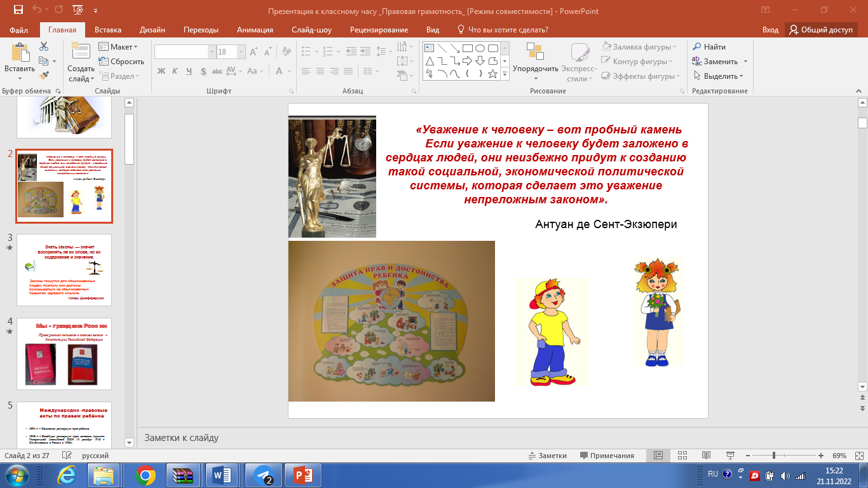Toggle justify text alignment
Image resolution: width=868 pixels, height=488 pixels.
pos(348,71)
